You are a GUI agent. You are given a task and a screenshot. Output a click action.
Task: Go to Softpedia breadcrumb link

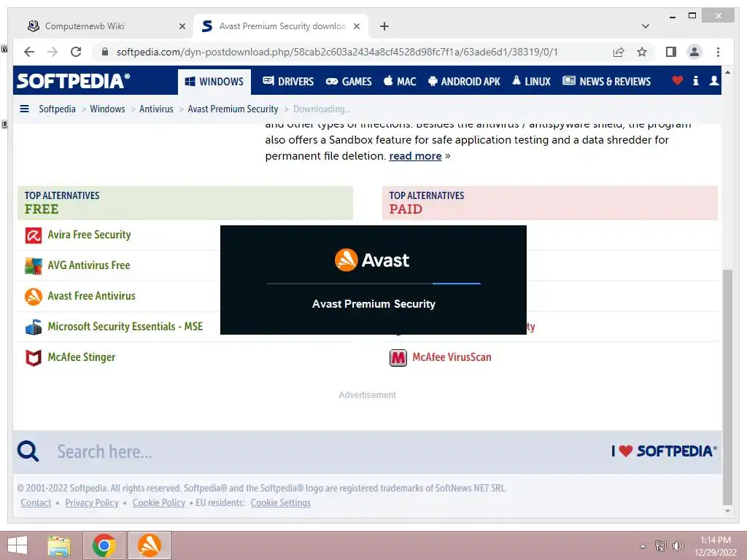(57, 109)
